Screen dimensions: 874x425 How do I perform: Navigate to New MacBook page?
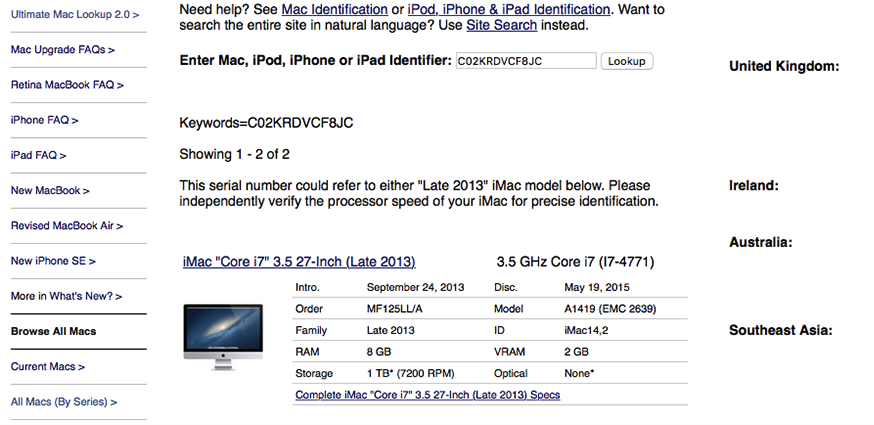50,190
